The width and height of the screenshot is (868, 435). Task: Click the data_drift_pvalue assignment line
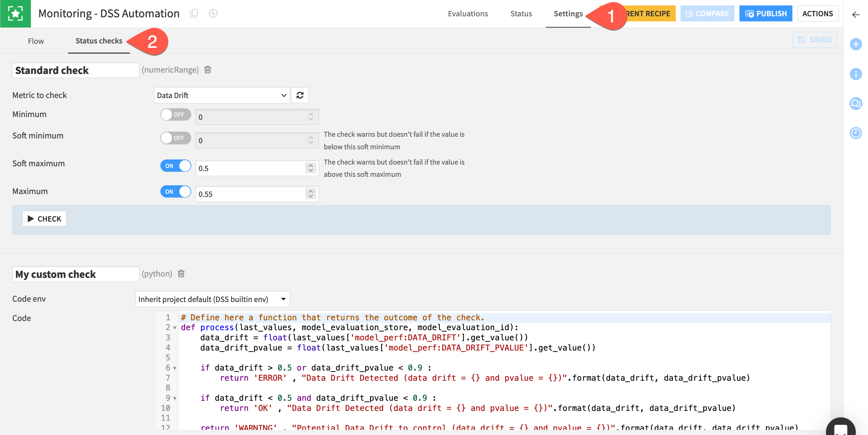(398, 348)
